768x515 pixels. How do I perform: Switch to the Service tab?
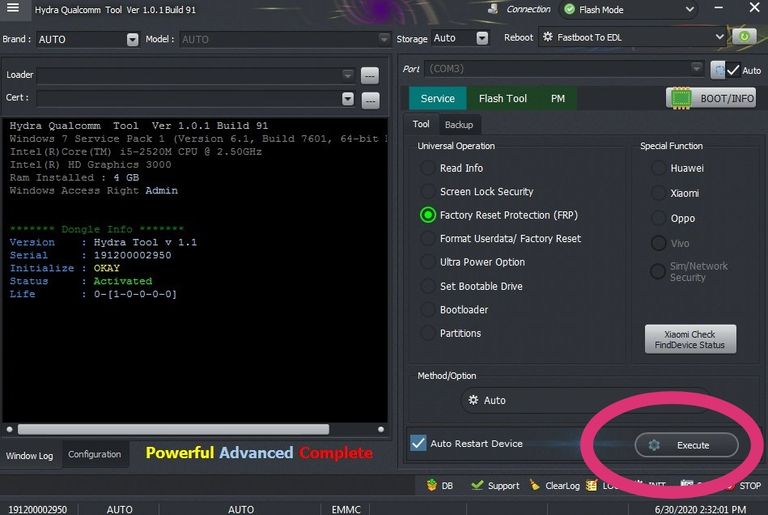(437, 98)
